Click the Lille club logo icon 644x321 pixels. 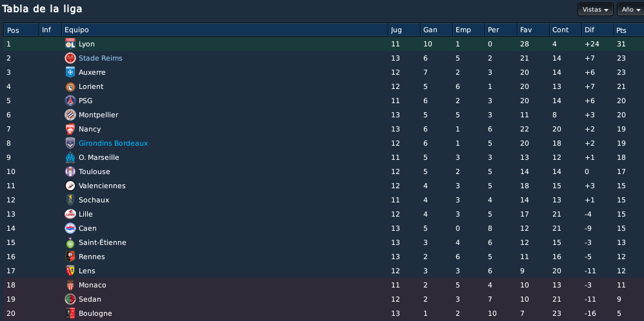tap(70, 214)
